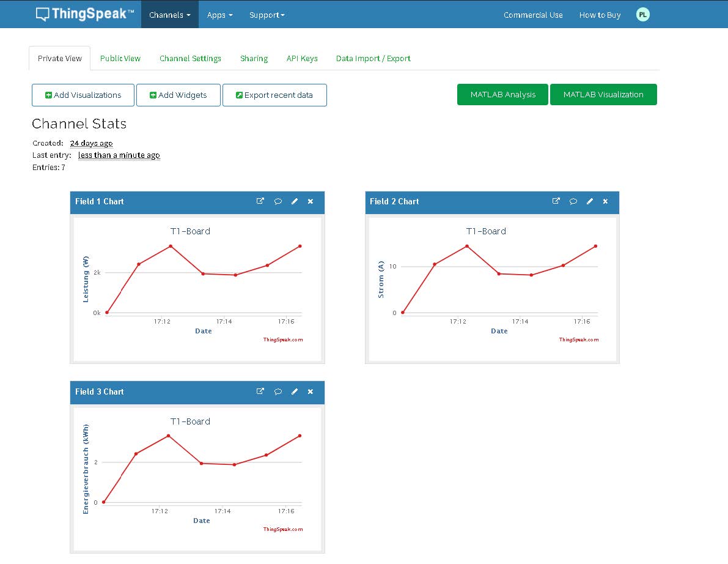Viewport: 728px width, 564px height.
Task: Click the Add Visualizations button
Action: tap(83, 95)
